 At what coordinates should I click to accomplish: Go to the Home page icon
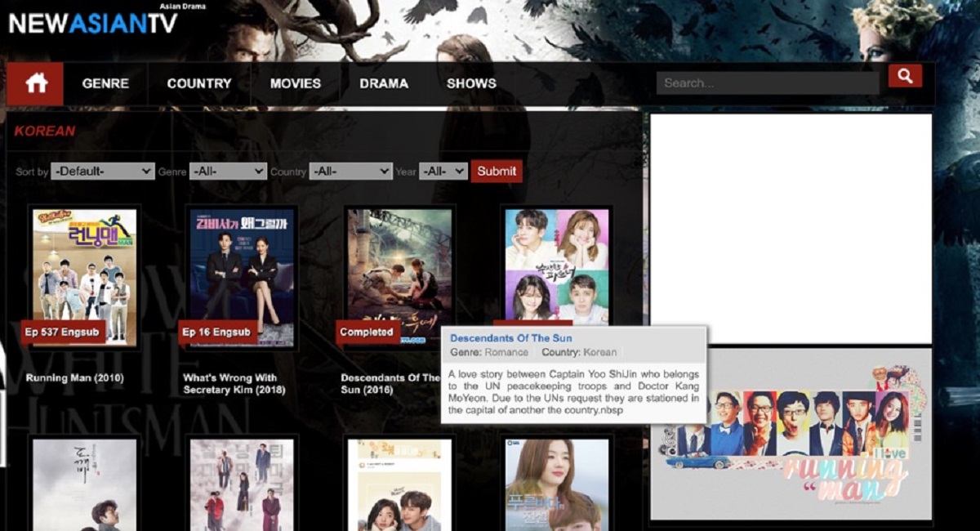click(35, 83)
